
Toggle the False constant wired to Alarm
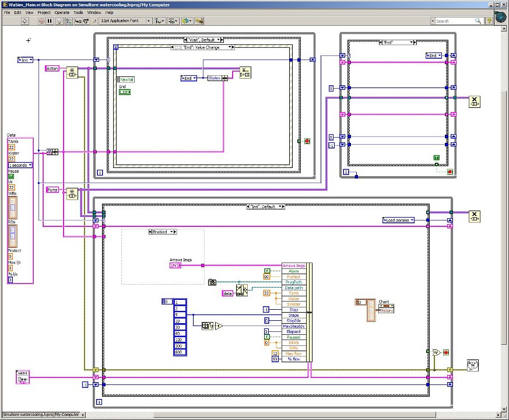point(267,271)
